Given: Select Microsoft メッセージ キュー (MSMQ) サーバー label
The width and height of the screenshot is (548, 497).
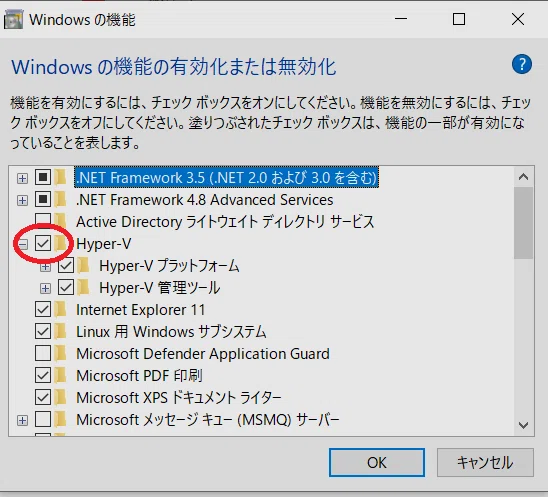Looking at the screenshot, I should pos(208,419).
